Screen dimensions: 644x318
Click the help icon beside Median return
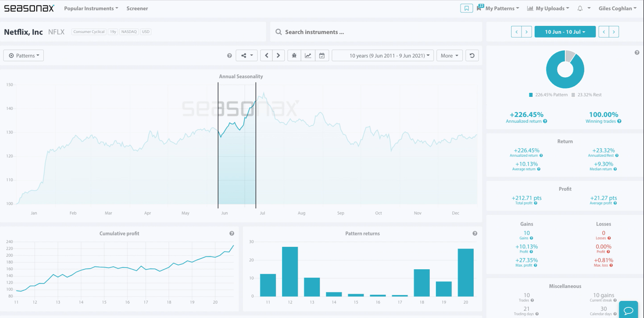click(x=615, y=169)
